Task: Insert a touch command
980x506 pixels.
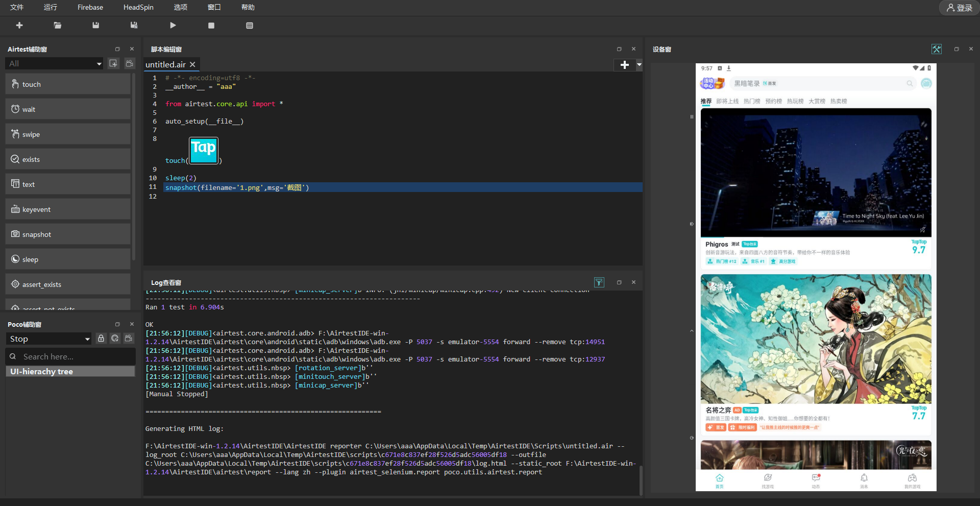Action: point(68,84)
